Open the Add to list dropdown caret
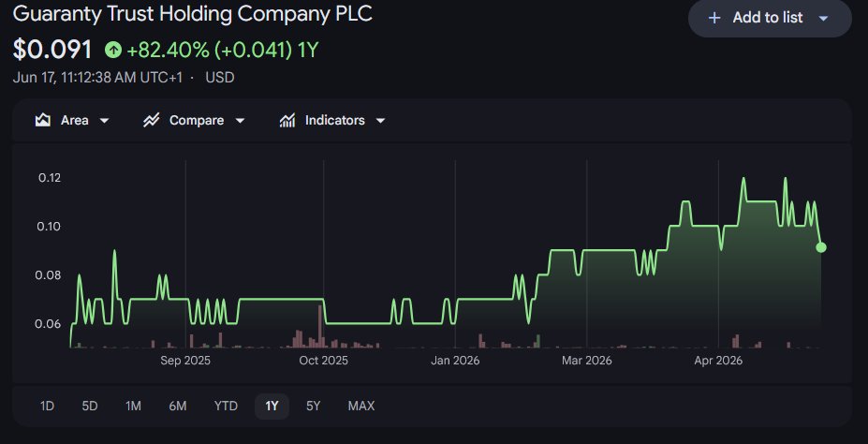 pos(823,19)
